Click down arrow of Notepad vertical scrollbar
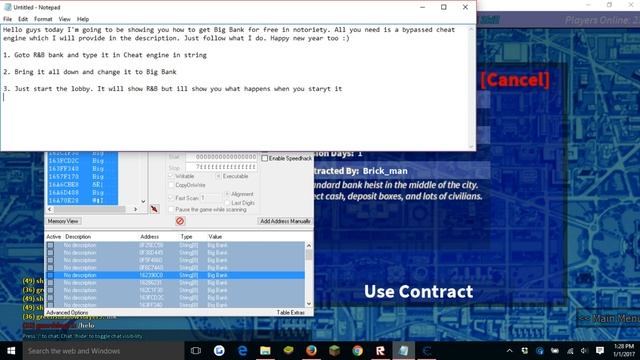The image size is (640, 360). [x=471, y=146]
